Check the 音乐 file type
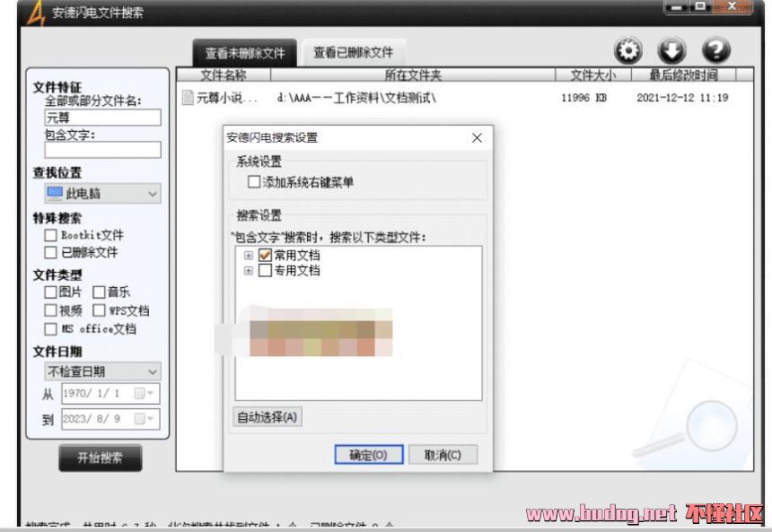772x532 pixels. pyautogui.click(x=99, y=292)
